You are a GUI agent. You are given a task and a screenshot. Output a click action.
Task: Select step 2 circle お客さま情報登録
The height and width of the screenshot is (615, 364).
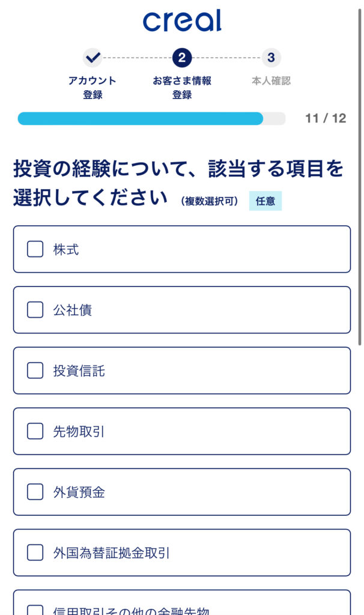[181, 58]
